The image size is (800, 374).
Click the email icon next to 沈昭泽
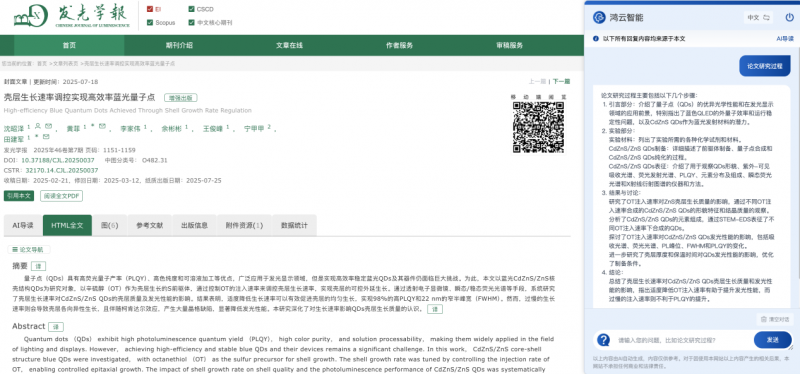48,126
